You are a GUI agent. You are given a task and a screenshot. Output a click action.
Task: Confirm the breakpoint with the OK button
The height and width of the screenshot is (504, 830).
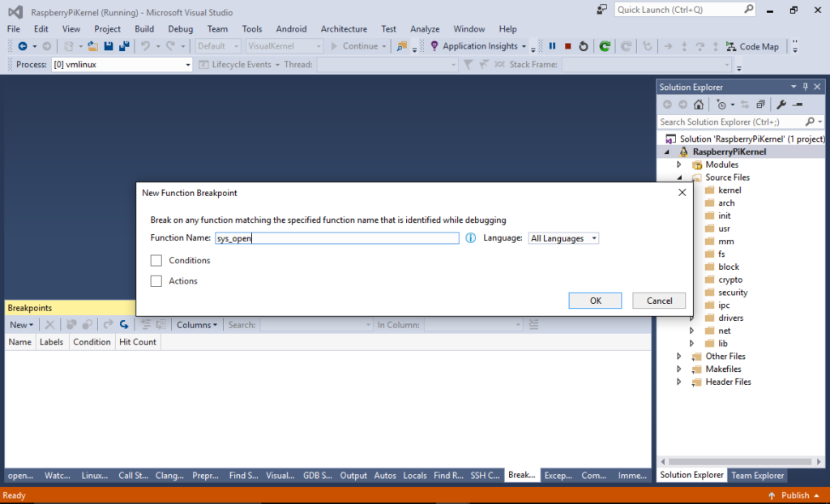coord(595,301)
